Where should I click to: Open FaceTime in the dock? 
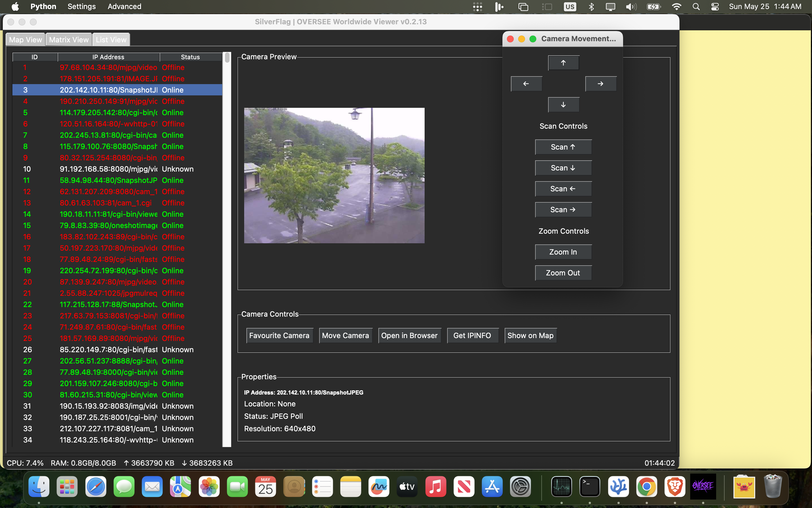click(x=237, y=487)
